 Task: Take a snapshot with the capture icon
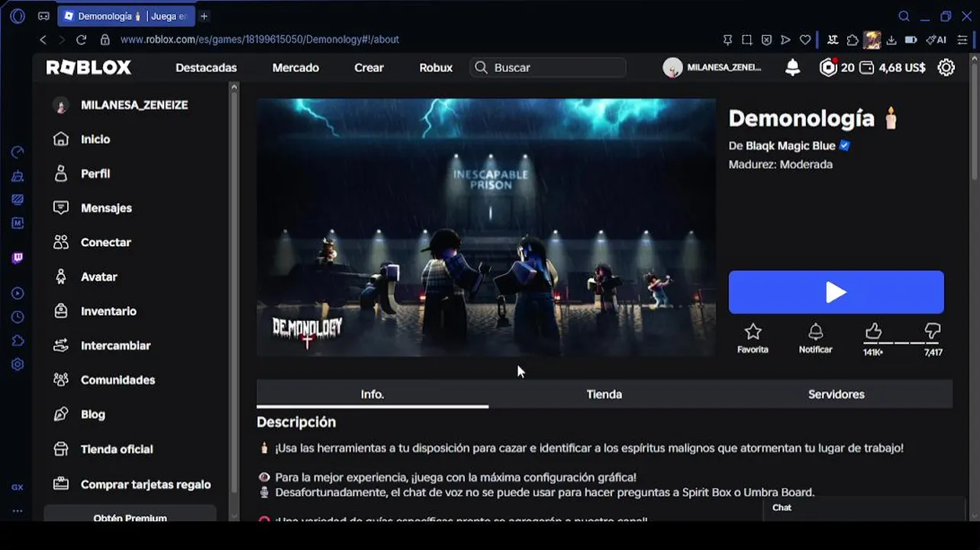tap(747, 40)
